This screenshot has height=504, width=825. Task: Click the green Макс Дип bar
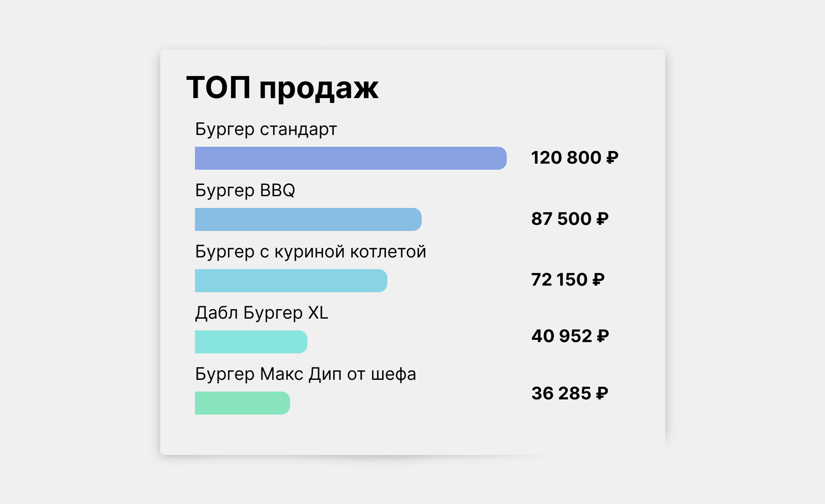pos(242,403)
